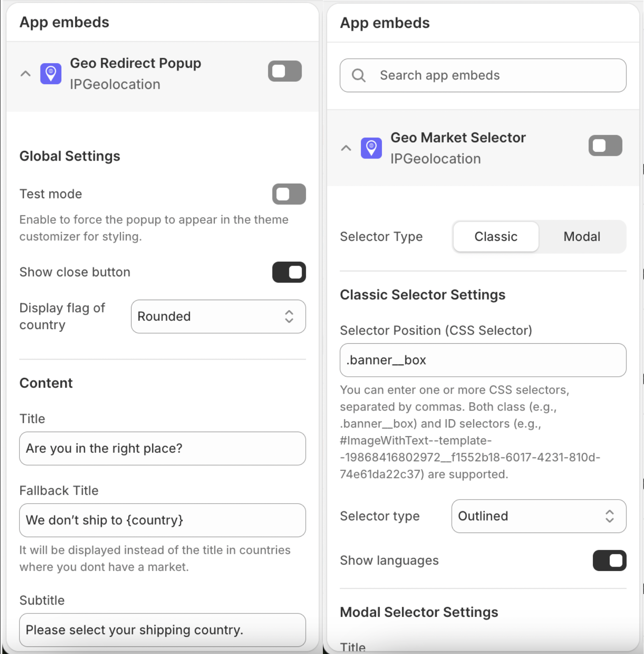Viewport: 644px width, 654px height.
Task: Click the Selector Position CSS selector field
Action: click(x=483, y=360)
